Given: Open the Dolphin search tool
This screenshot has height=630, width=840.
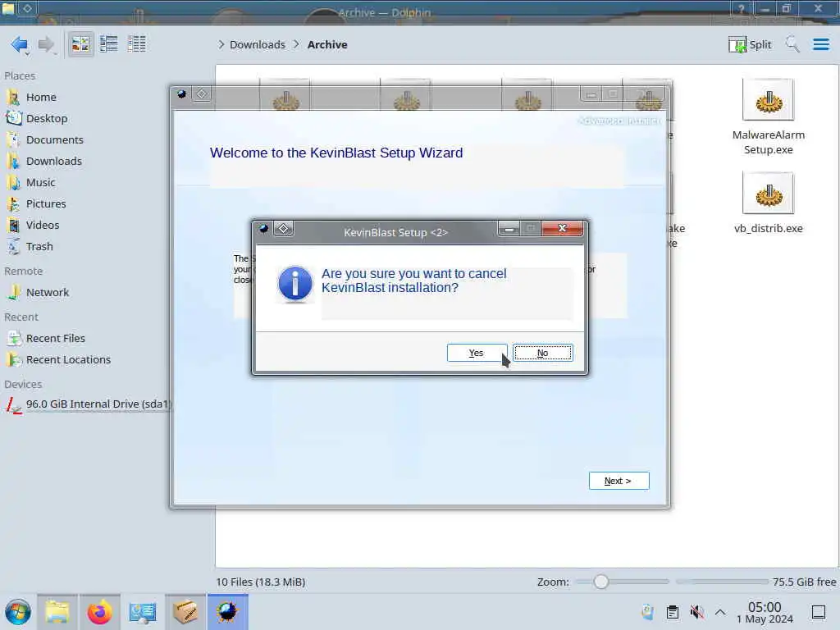Looking at the screenshot, I should tap(792, 44).
